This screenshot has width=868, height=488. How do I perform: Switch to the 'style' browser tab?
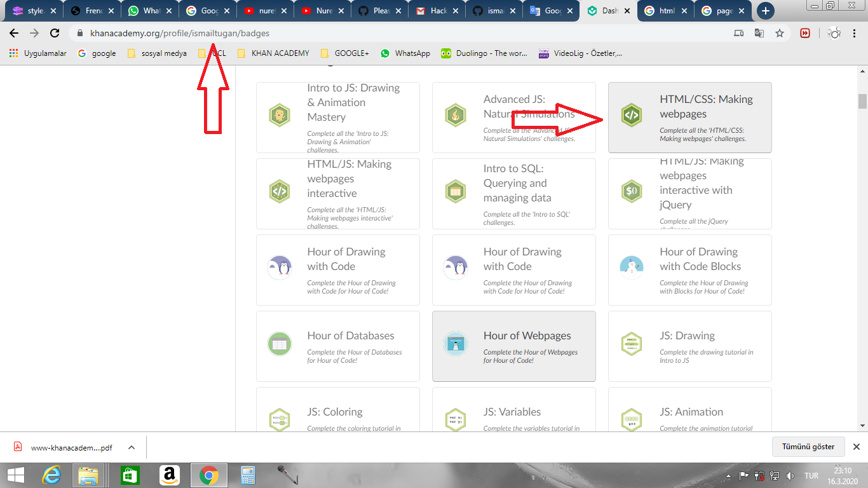coord(35,11)
